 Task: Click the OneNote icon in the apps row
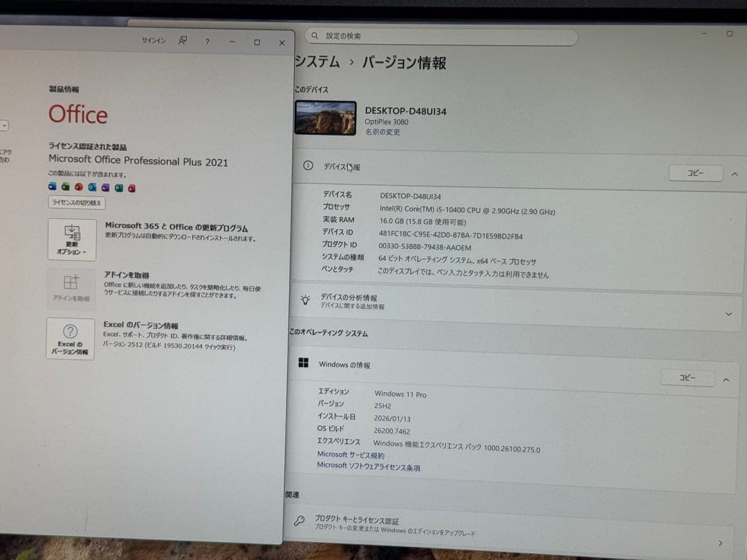(x=105, y=187)
